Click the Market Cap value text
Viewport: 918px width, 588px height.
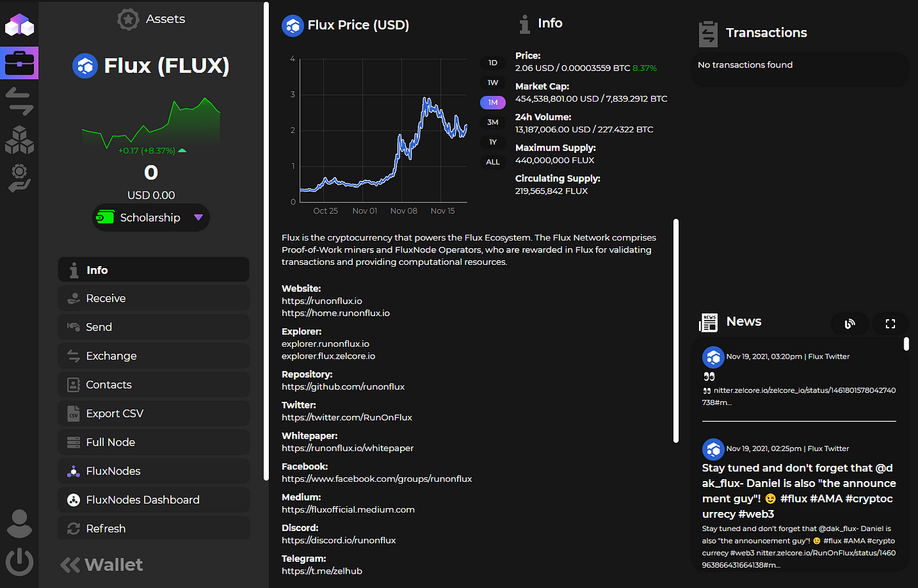coord(591,99)
